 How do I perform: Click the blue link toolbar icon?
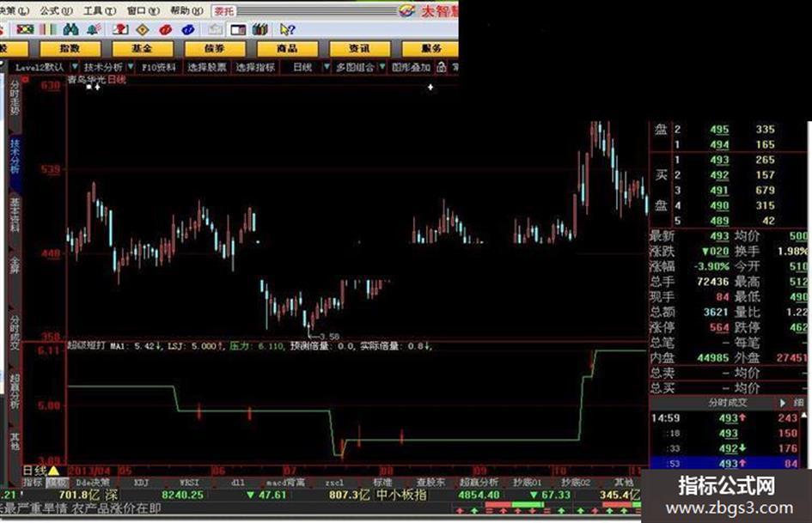(x=188, y=30)
